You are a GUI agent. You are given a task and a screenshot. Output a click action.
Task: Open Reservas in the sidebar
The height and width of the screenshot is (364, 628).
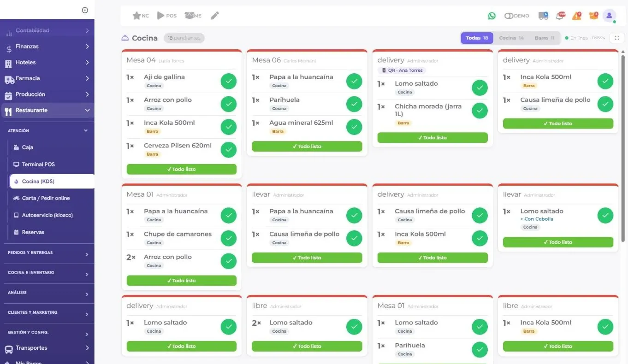[33, 232]
